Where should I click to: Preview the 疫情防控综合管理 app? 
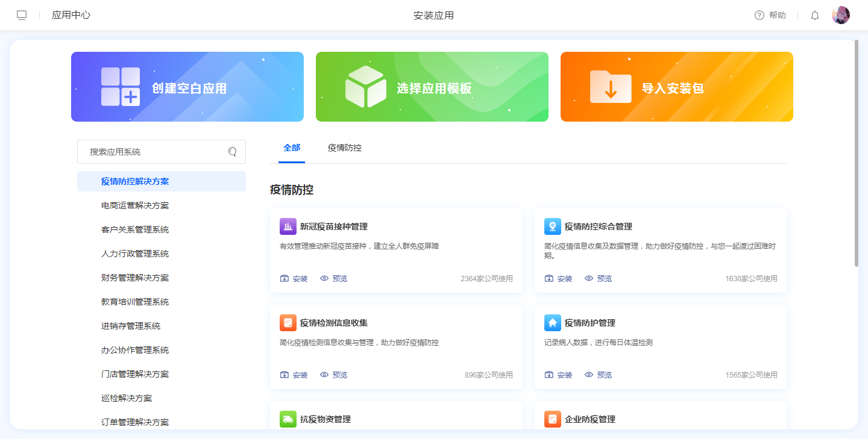[598, 279]
